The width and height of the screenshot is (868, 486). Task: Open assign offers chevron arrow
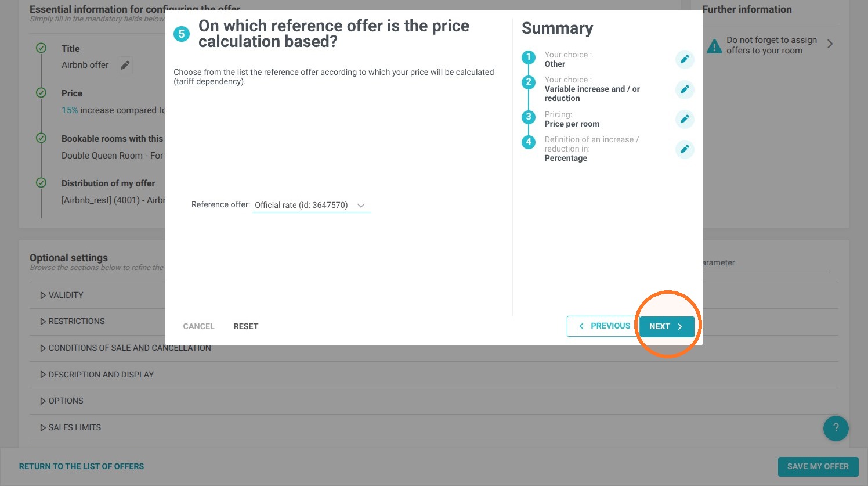[830, 44]
